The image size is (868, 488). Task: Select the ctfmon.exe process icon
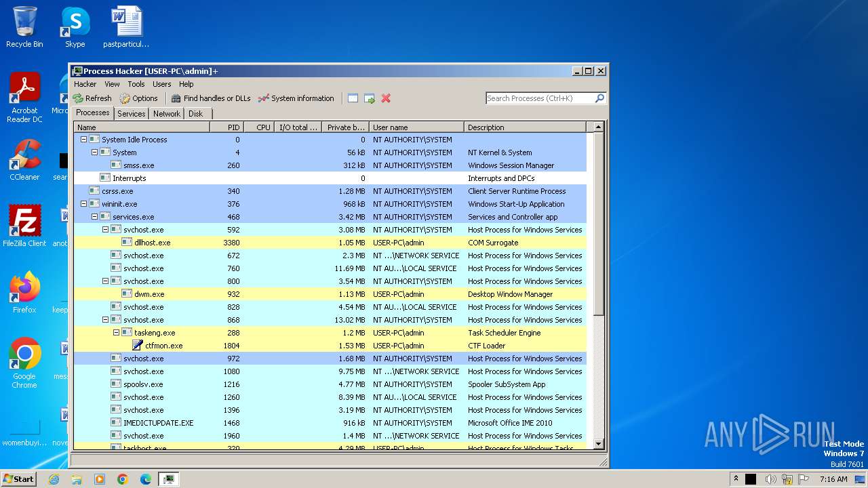click(x=138, y=346)
